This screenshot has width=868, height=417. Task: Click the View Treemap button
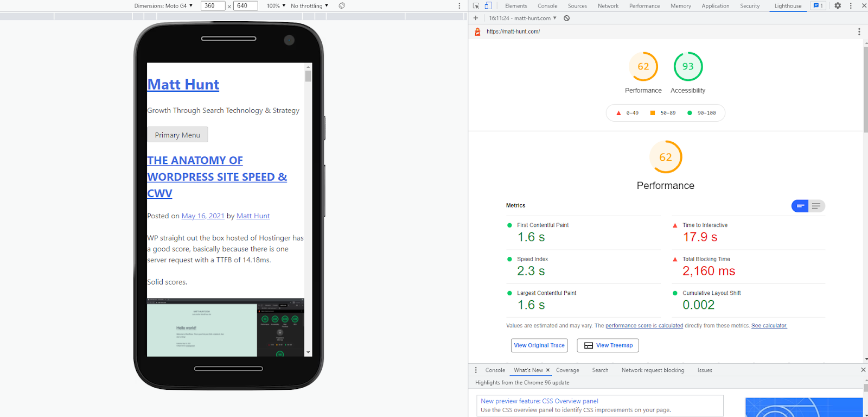pyautogui.click(x=608, y=345)
